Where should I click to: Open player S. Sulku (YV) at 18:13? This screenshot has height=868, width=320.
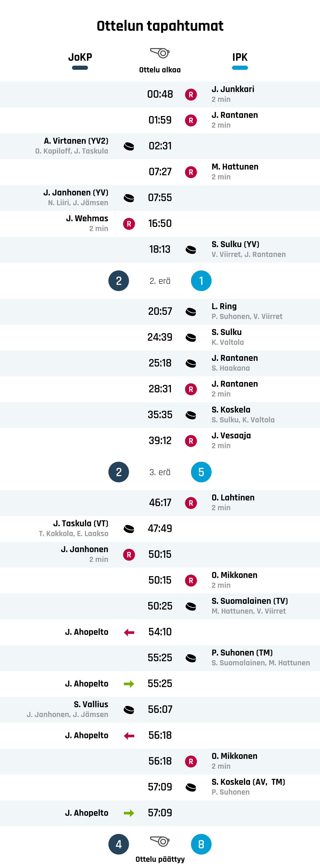click(235, 244)
